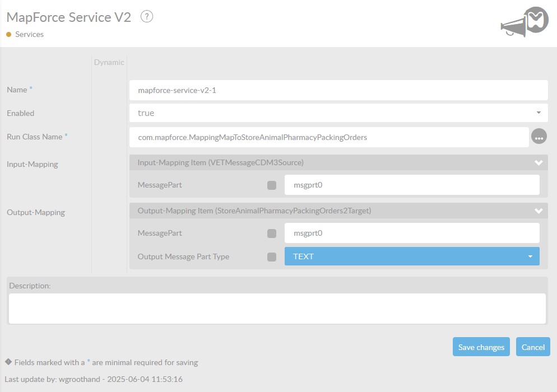Edit the Input-Mapping MessagePart msgprt0 field
The width and height of the screenshot is (557, 392).
point(412,185)
